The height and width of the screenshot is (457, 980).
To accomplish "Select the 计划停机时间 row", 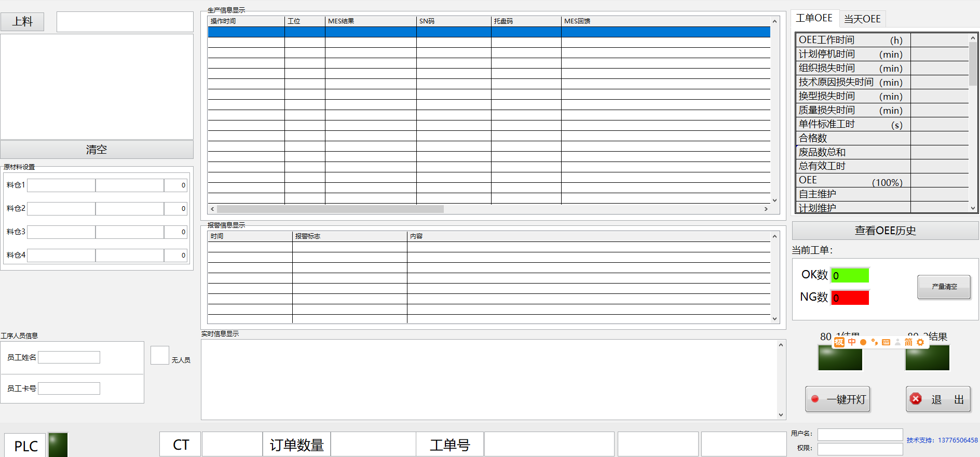I will [882, 54].
